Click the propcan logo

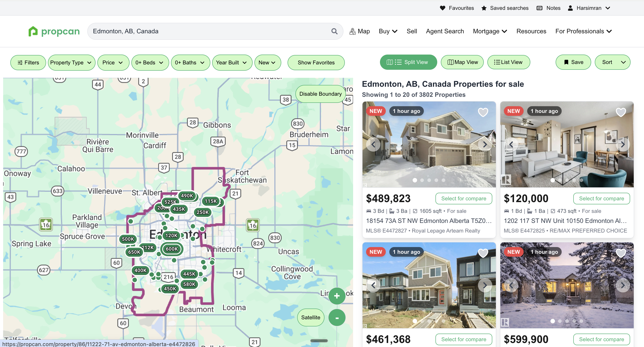54,31
